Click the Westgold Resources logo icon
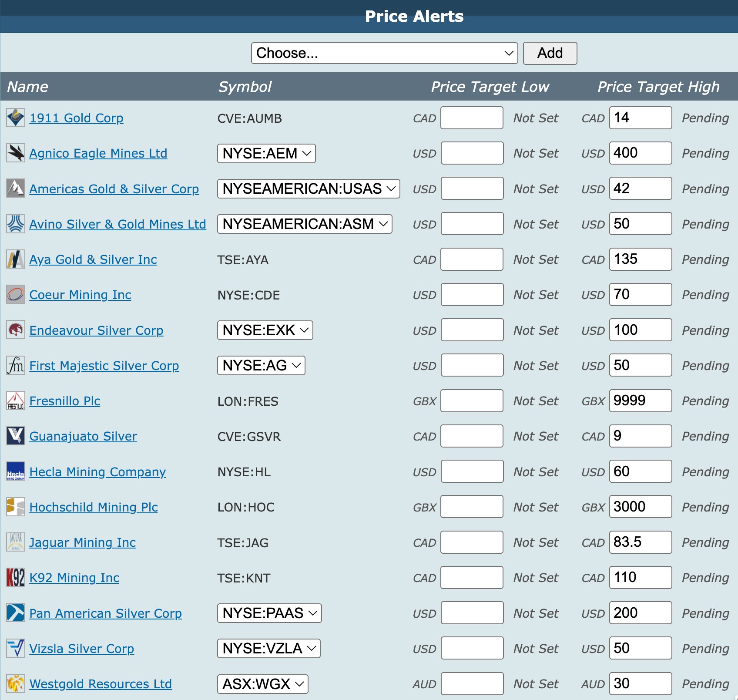 coord(16,684)
